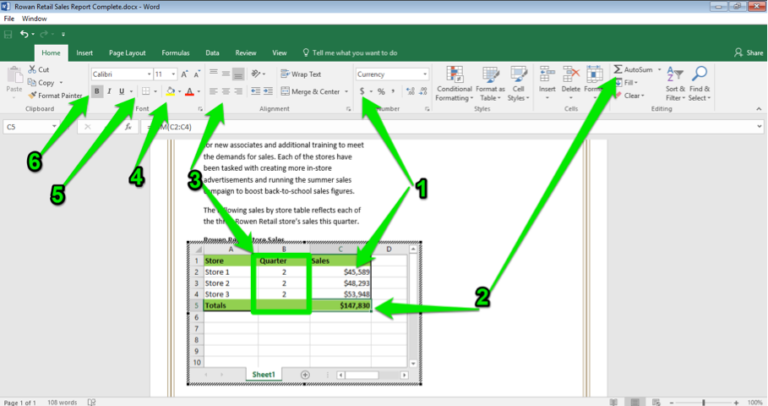Open Conditional Formatting

pos(454,84)
